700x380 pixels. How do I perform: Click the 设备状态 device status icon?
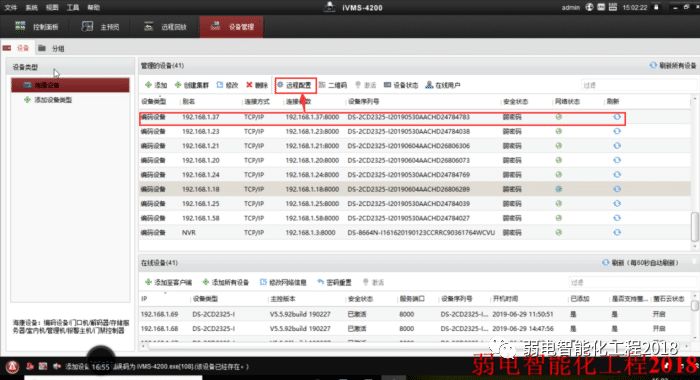(x=388, y=85)
